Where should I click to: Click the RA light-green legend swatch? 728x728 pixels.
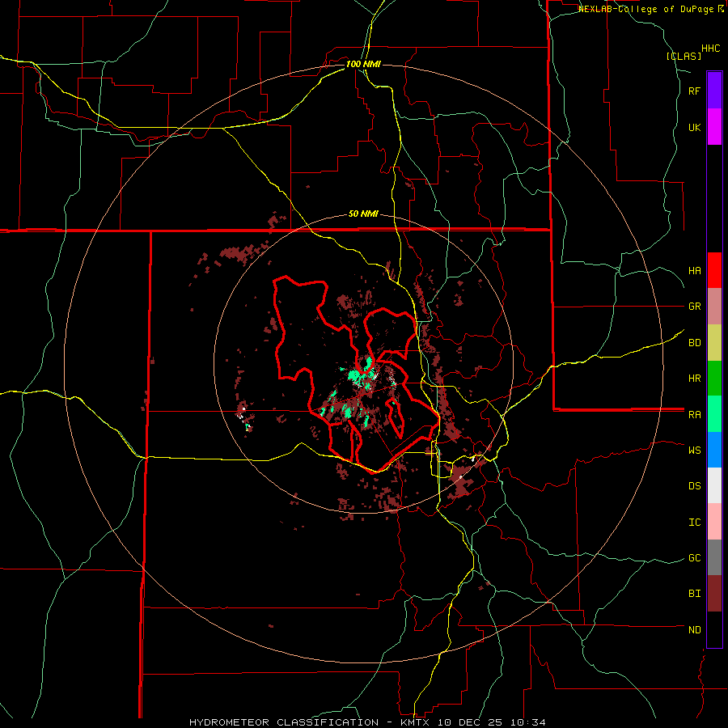714,414
